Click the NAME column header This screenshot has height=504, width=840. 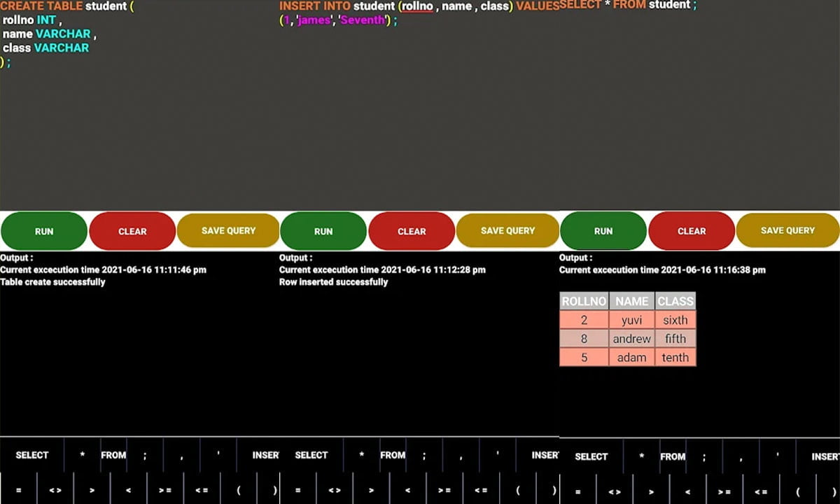tap(632, 301)
